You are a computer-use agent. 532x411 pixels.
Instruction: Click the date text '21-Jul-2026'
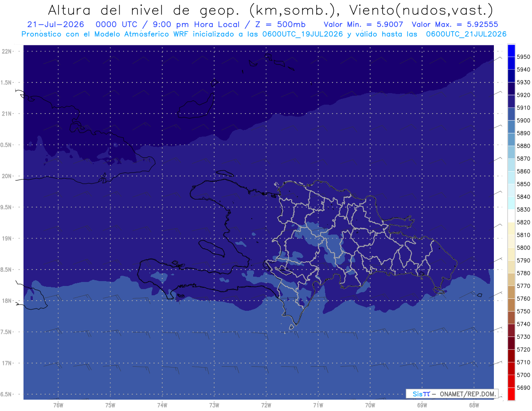pos(55,24)
